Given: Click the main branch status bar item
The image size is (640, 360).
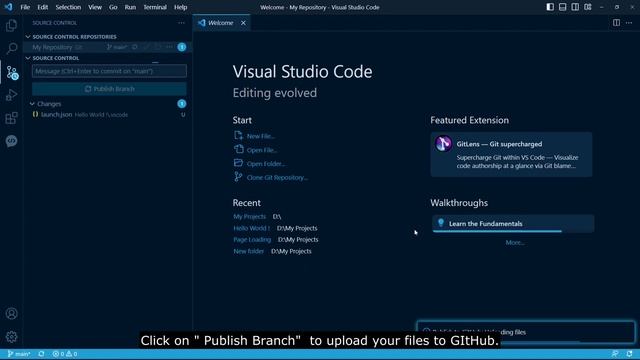Looking at the screenshot, I should point(19,354).
